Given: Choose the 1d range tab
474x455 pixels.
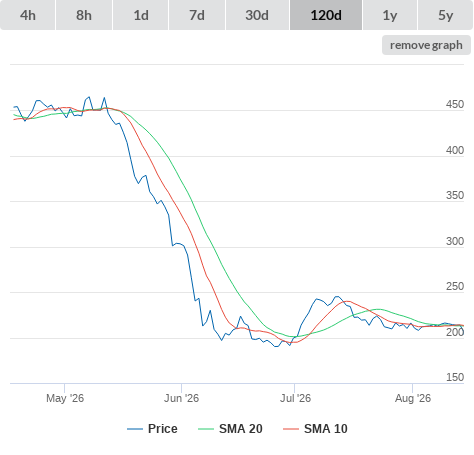Looking at the screenshot, I should click(141, 15).
